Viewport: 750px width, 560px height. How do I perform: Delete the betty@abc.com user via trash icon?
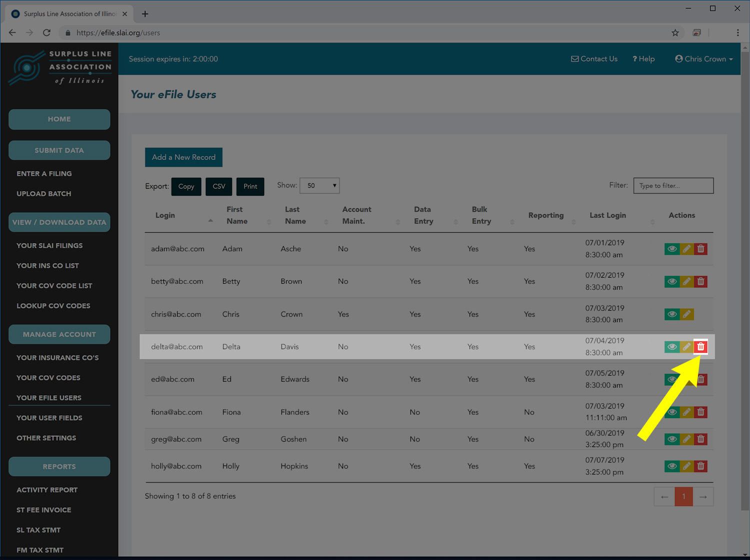pyautogui.click(x=700, y=282)
